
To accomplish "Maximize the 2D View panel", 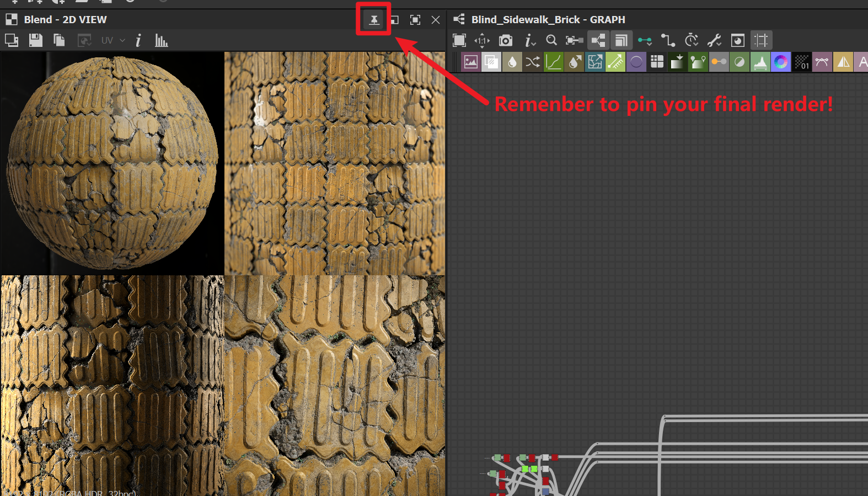I will pyautogui.click(x=415, y=20).
